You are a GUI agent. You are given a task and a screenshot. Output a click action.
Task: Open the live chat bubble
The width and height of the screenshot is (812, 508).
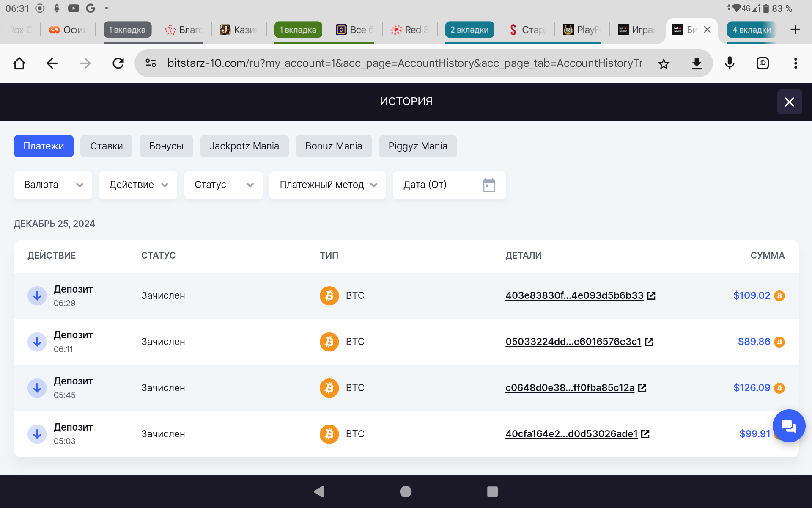788,426
